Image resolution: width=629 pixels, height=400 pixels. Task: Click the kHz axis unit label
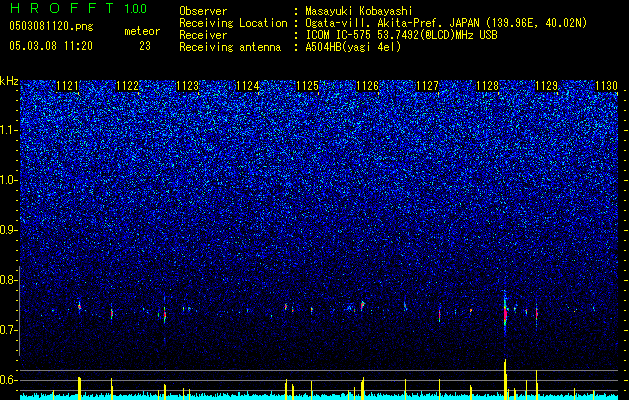pyautogui.click(x=9, y=81)
